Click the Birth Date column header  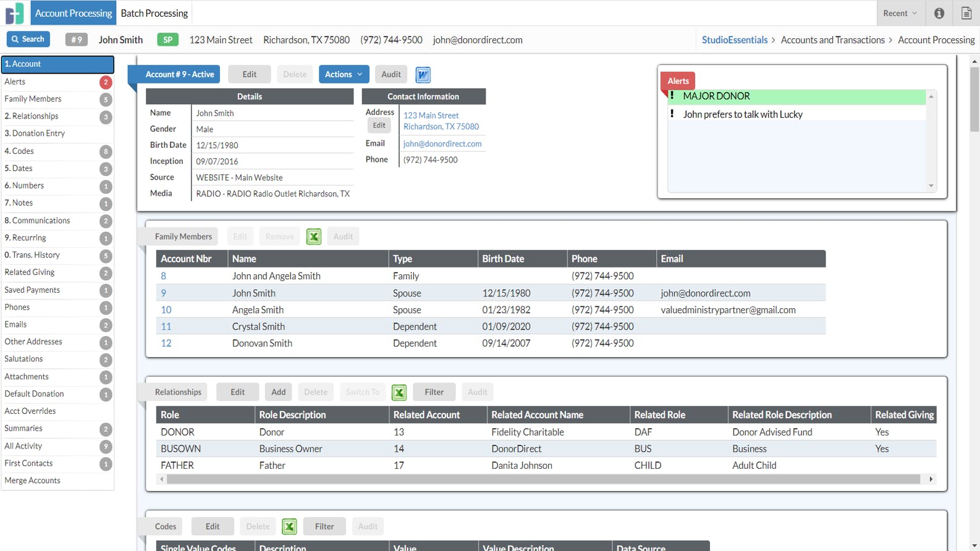pyautogui.click(x=523, y=259)
